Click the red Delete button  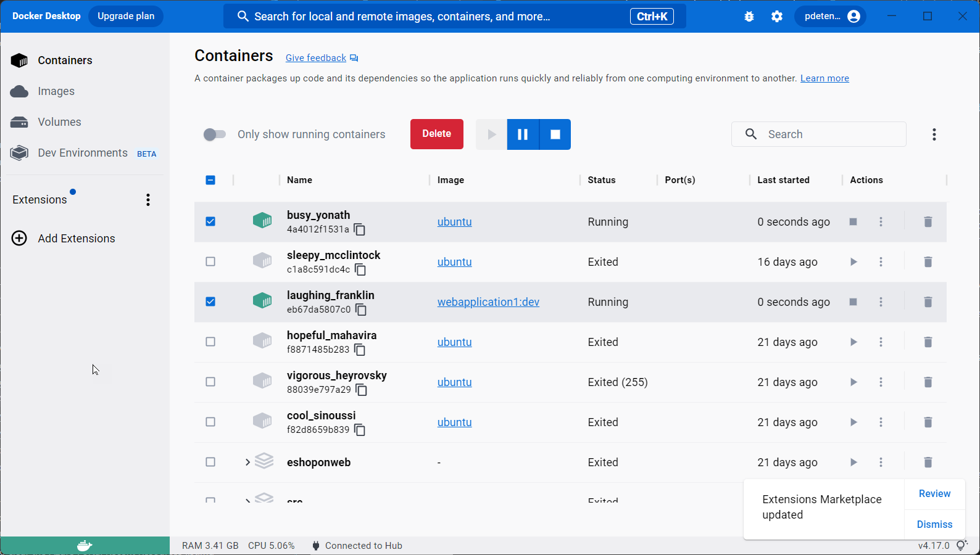436,134
